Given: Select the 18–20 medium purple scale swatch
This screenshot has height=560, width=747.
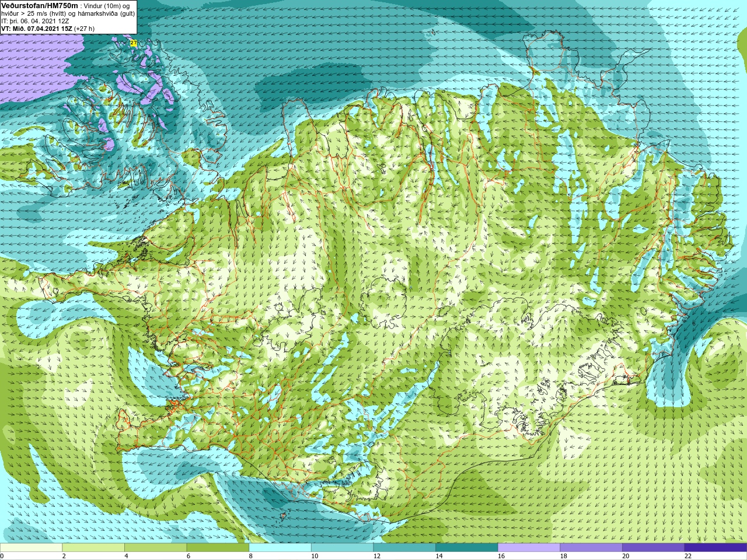Looking at the screenshot, I should click(x=591, y=548).
